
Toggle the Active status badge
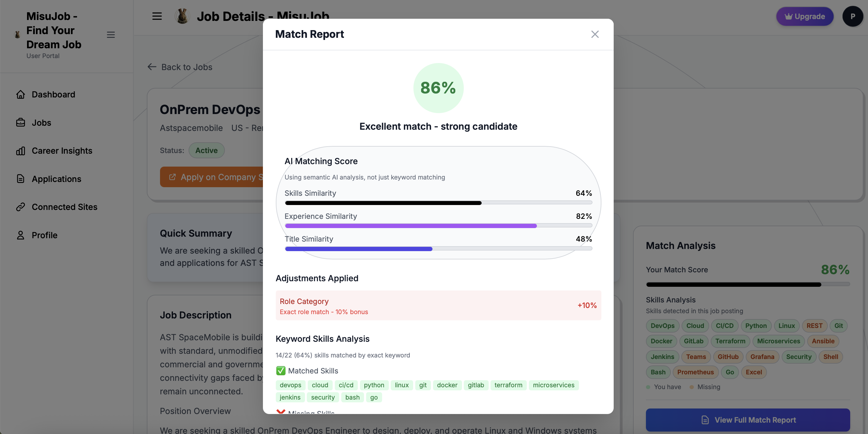pyautogui.click(x=206, y=150)
